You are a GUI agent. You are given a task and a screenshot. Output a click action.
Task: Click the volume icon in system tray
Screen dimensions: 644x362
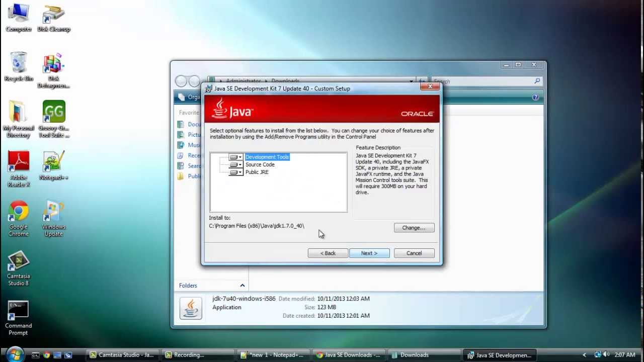606,354
